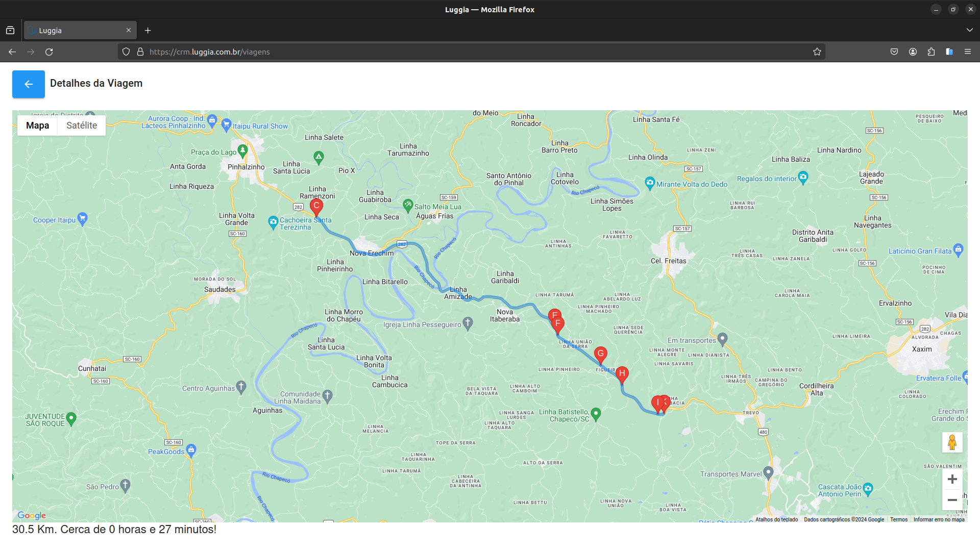The width and height of the screenshot is (980, 551).
Task: Click PeakGoods shopping icon
Action: point(191,450)
